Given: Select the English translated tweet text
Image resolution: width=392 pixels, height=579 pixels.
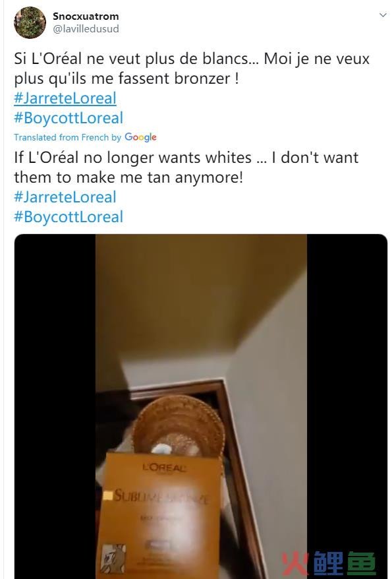Looking at the screenshot, I should [186, 168].
